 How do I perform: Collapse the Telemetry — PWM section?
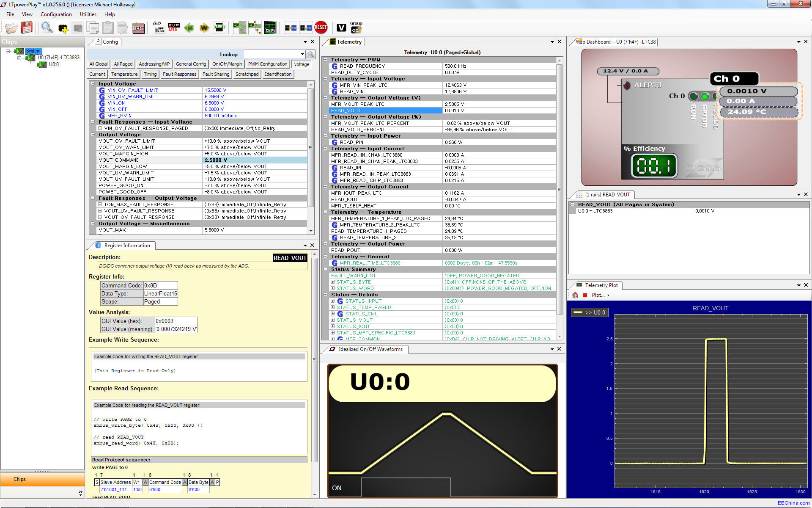326,60
